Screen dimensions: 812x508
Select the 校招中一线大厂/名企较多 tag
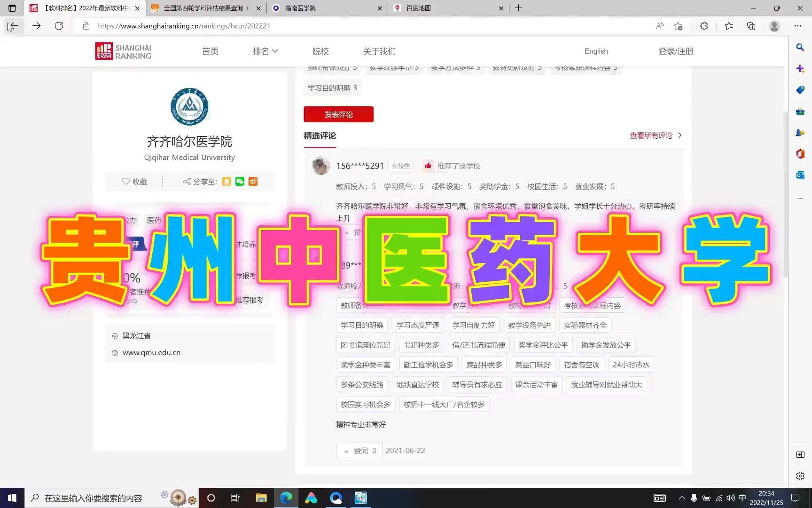[x=444, y=405]
